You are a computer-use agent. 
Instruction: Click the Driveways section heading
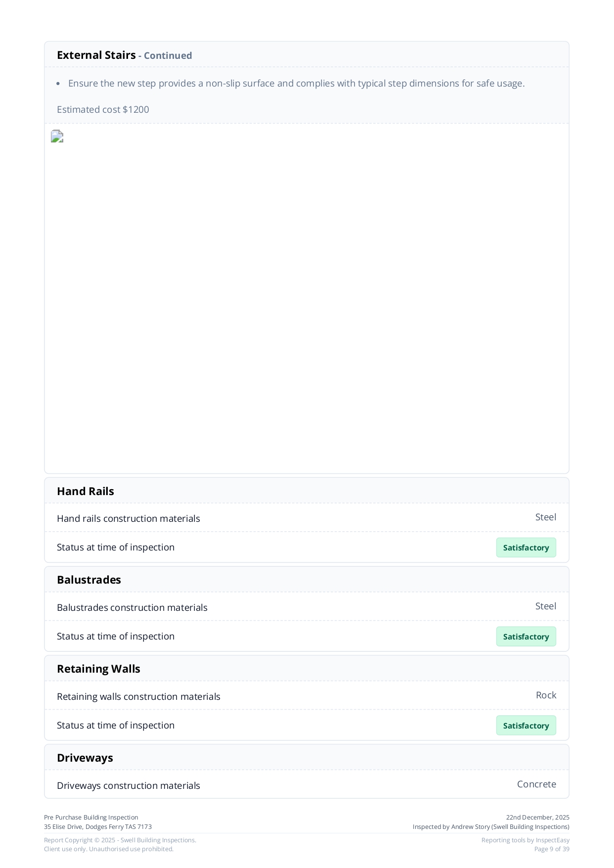pyautogui.click(x=85, y=758)
